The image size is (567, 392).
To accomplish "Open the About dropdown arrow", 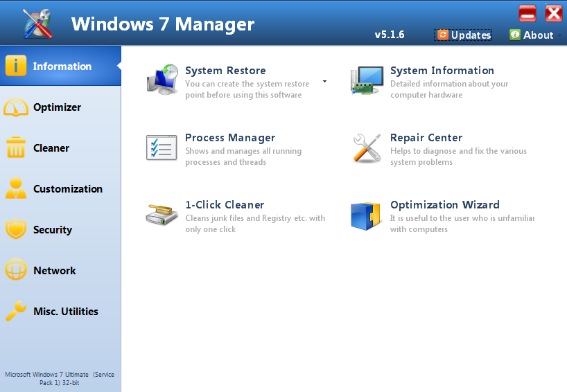I will point(560,35).
